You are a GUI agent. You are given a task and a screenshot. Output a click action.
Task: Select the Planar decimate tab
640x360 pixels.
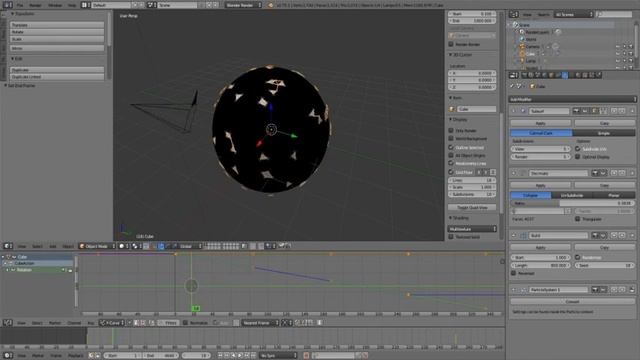coord(613,196)
